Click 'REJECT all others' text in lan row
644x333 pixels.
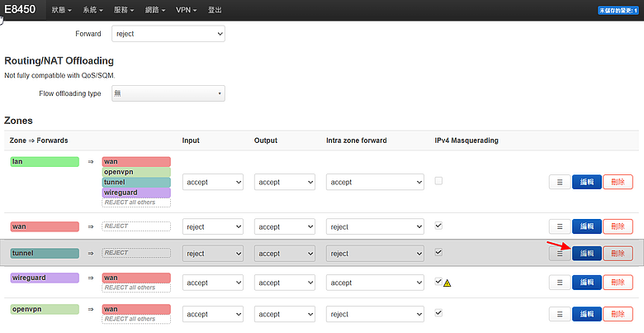(130, 202)
